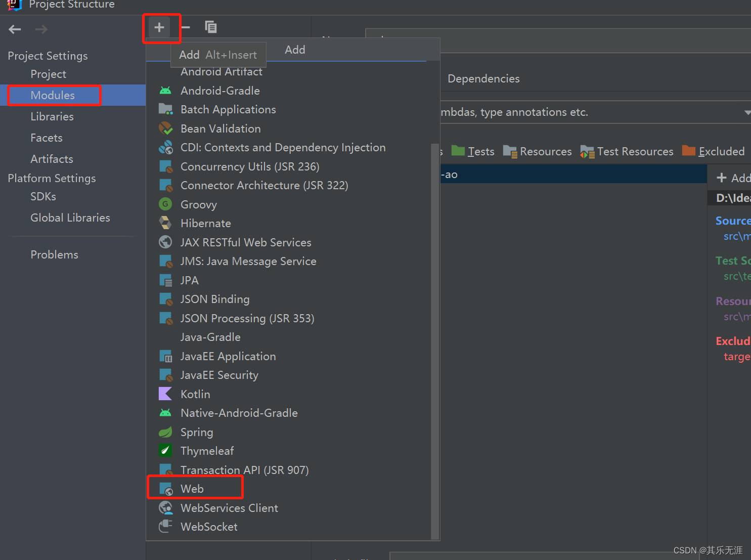Image resolution: width=751 pixels, height=560 pixels.
Task: Click the module Name input field
Action: pyautogui.click(x=558, y=40)
